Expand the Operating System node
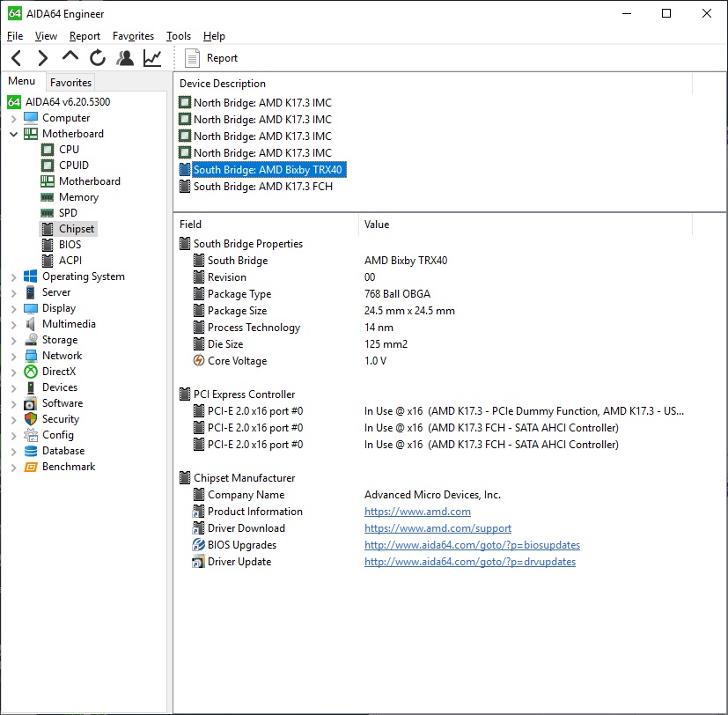 click(13, 276)
